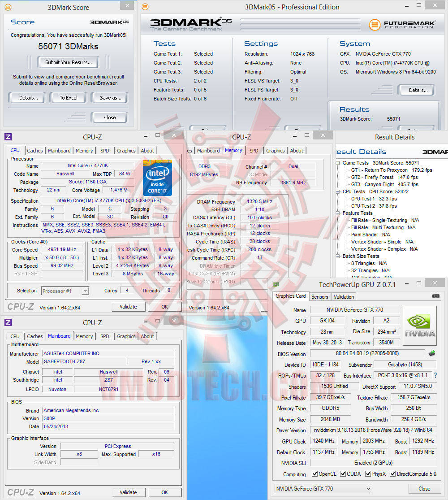Screen dimensions: 448x500
Task: Click OK in the CPU-Z Mainboard window
Action: (165, 492)
